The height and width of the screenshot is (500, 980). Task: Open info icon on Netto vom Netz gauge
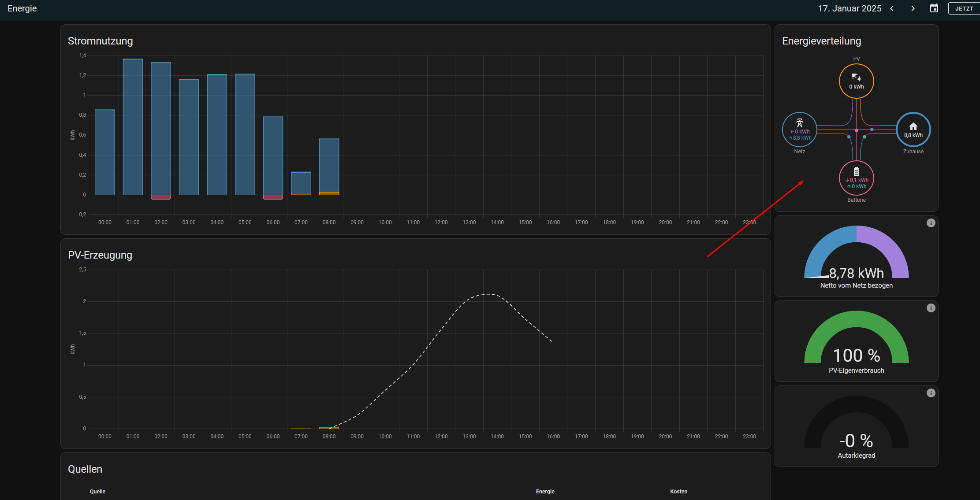point(931,223)
